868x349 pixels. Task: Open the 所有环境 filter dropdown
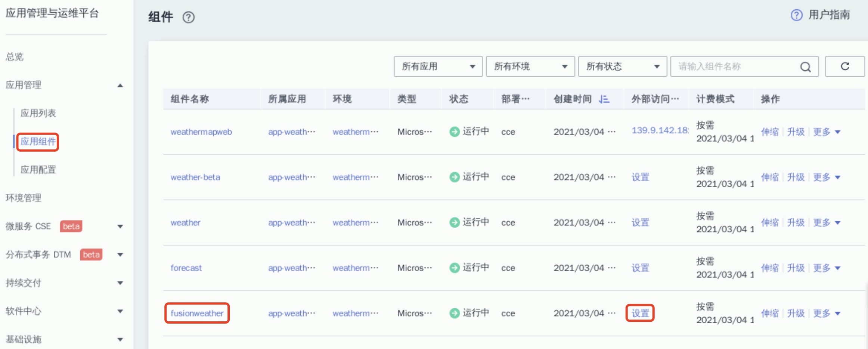530,67
